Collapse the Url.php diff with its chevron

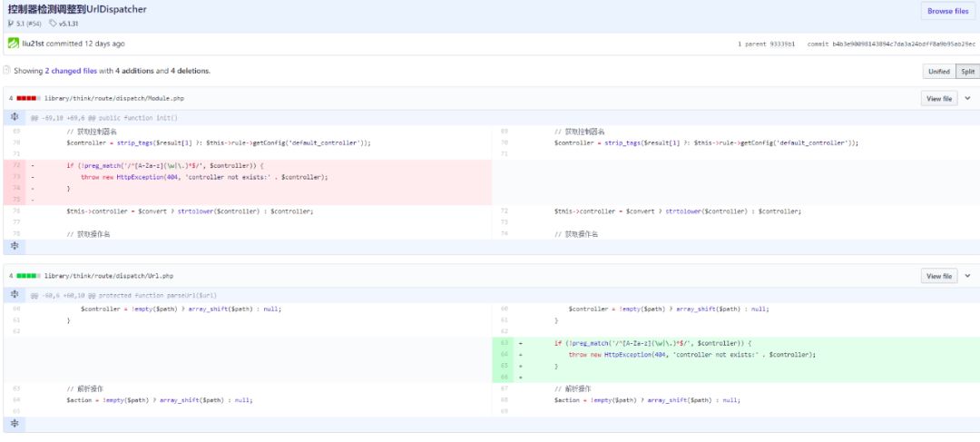(x=967, y=276)
